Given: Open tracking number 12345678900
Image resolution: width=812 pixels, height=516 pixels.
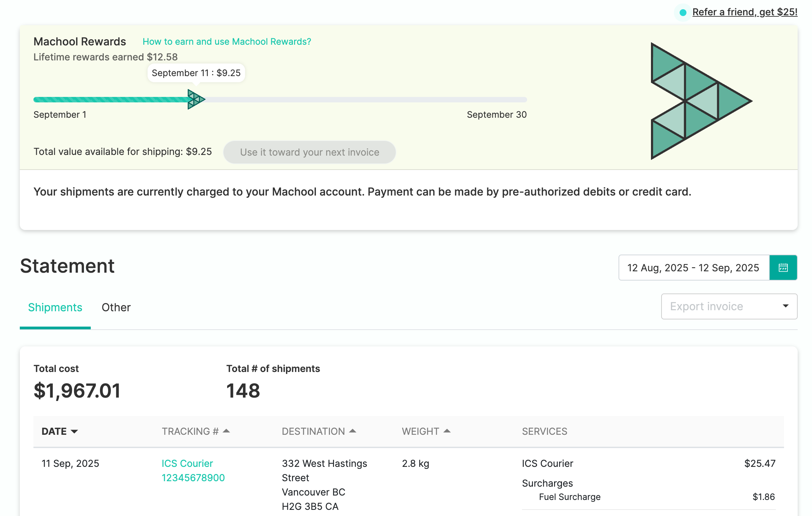Looking at the screenshot, I should pyautogui.click(x=193, y=478).
